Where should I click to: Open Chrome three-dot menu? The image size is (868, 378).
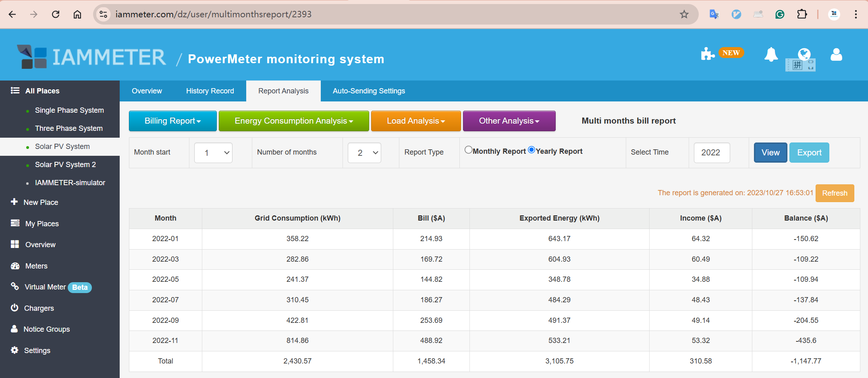pos(856,14)
